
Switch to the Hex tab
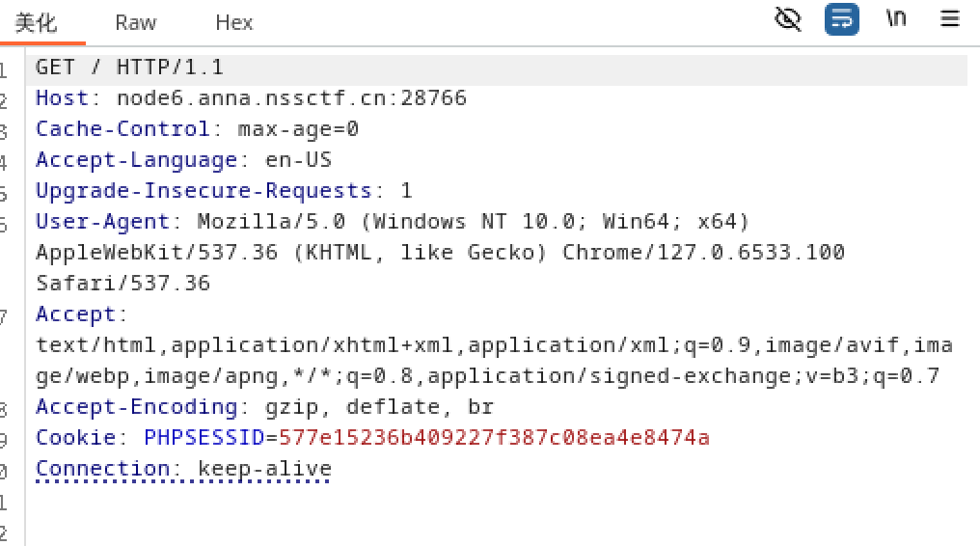point(233,22)
